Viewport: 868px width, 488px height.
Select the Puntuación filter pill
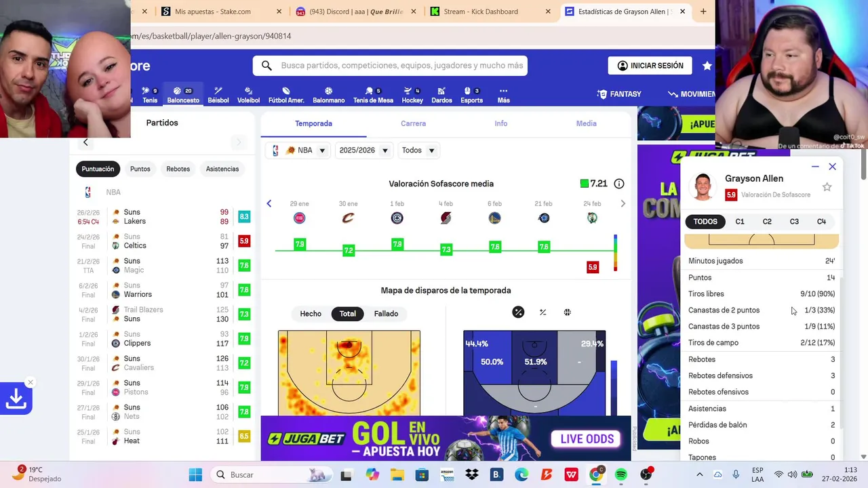[98, 169]
